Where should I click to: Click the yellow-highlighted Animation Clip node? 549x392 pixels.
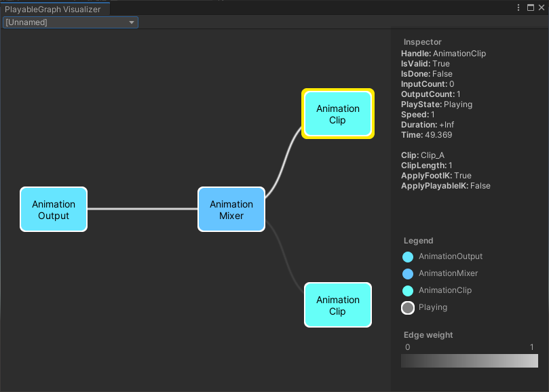(337, 113)
